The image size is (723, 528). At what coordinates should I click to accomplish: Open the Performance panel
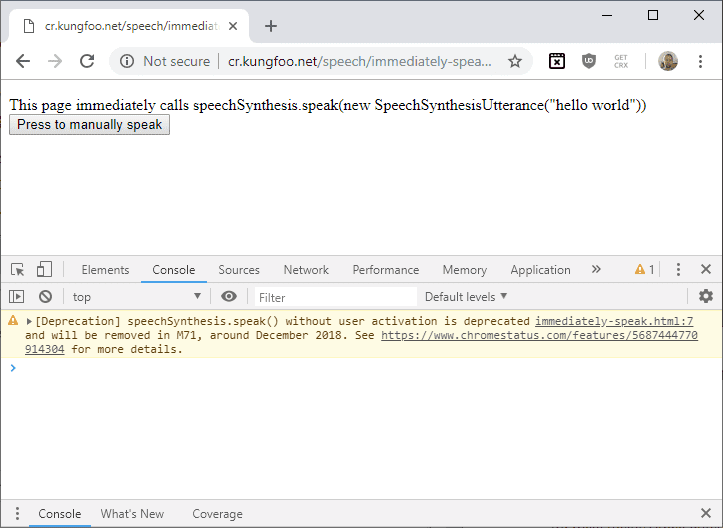coord(385,270)
